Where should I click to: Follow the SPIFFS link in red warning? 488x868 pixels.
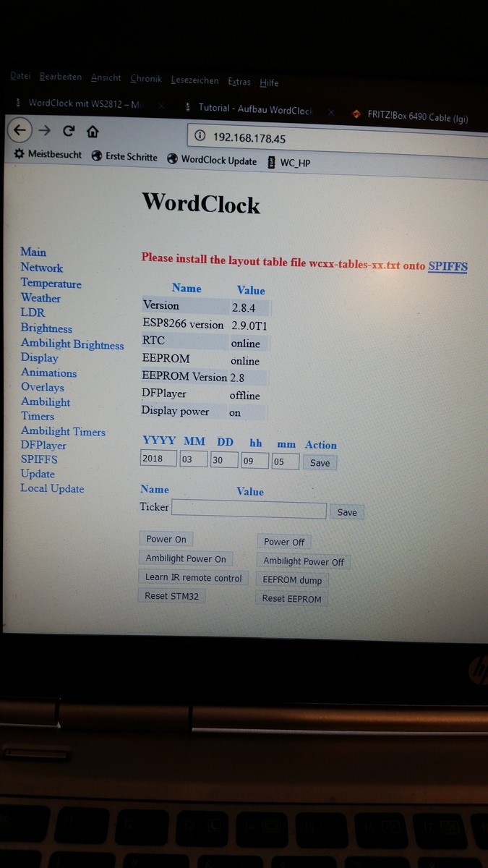tap(448, 266)
